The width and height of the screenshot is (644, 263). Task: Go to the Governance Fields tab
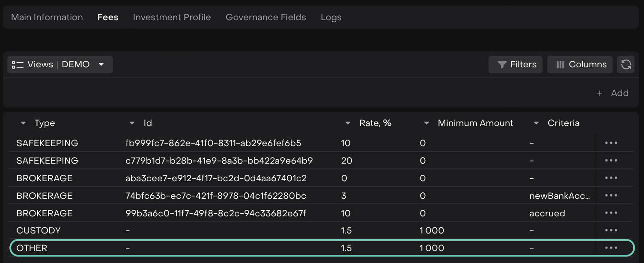(x=266, y=18)
